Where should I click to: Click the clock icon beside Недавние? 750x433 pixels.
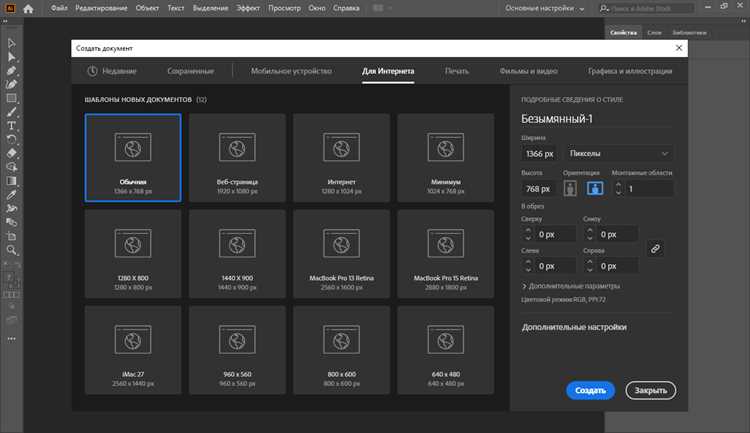tap(92, 71)
